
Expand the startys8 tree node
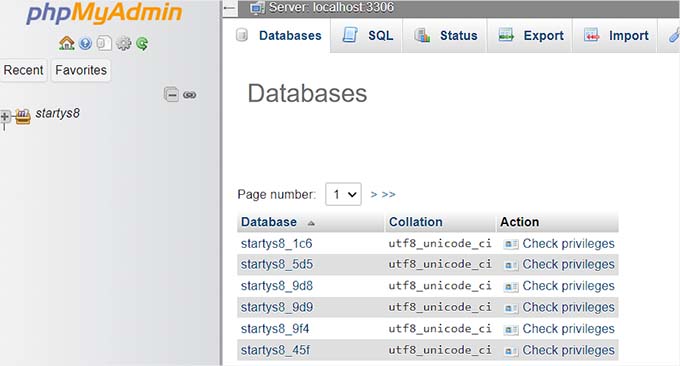(x=5, y=116)
